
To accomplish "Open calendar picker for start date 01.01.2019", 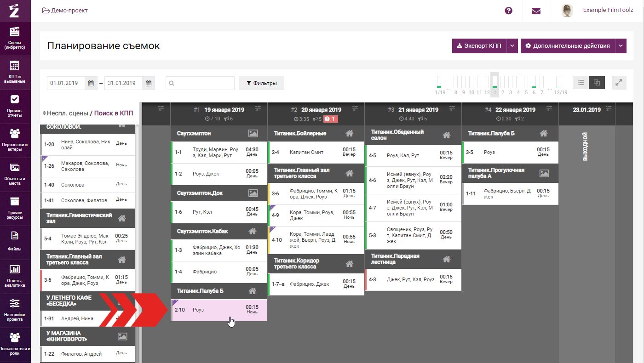I will click(x=91, y=83).
